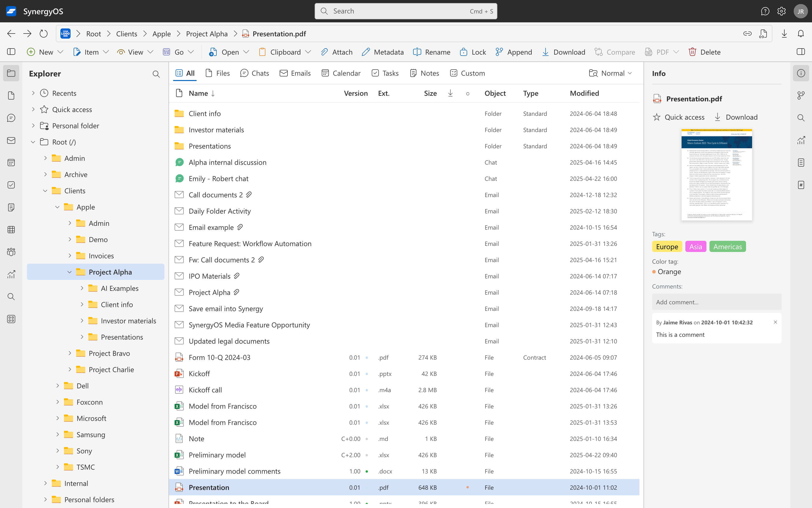Open the settings gear icon
Image resolution: width=812 pixels, height=508 pixels.
(782, 11)
